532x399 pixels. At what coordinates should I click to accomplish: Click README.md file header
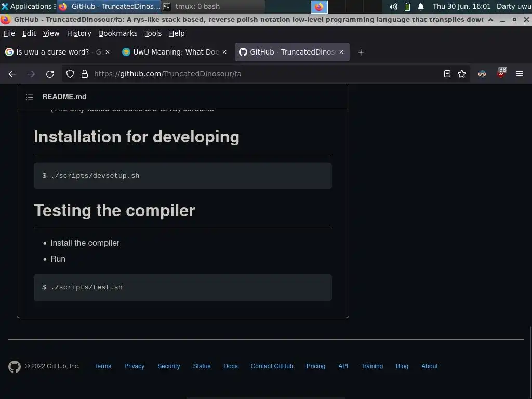point(64,97)
